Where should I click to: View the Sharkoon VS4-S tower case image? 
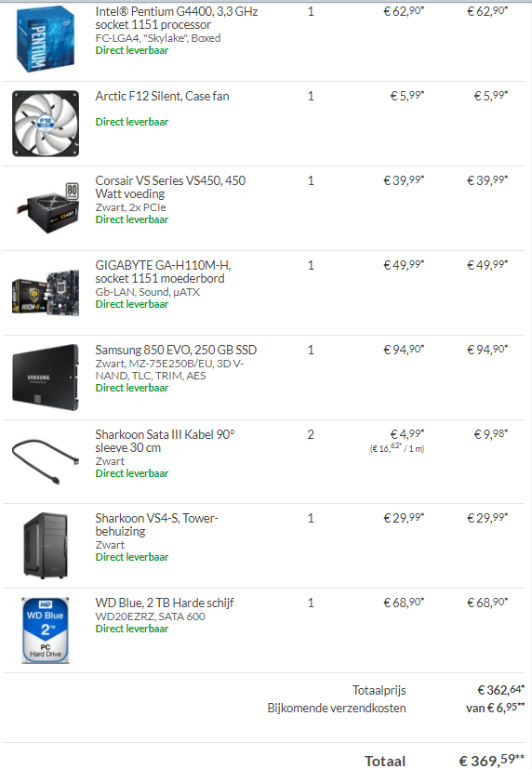pyautogui.click(x=46, y=545)
